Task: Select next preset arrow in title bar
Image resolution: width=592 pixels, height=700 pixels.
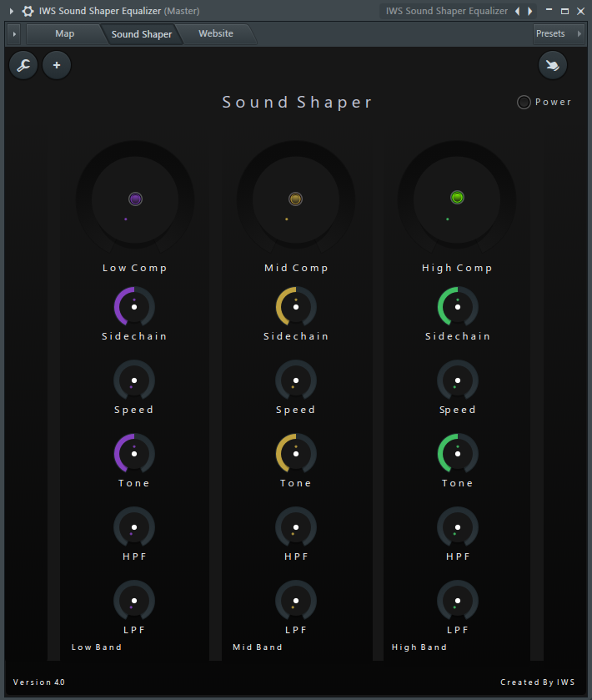Action: point(530,11)
